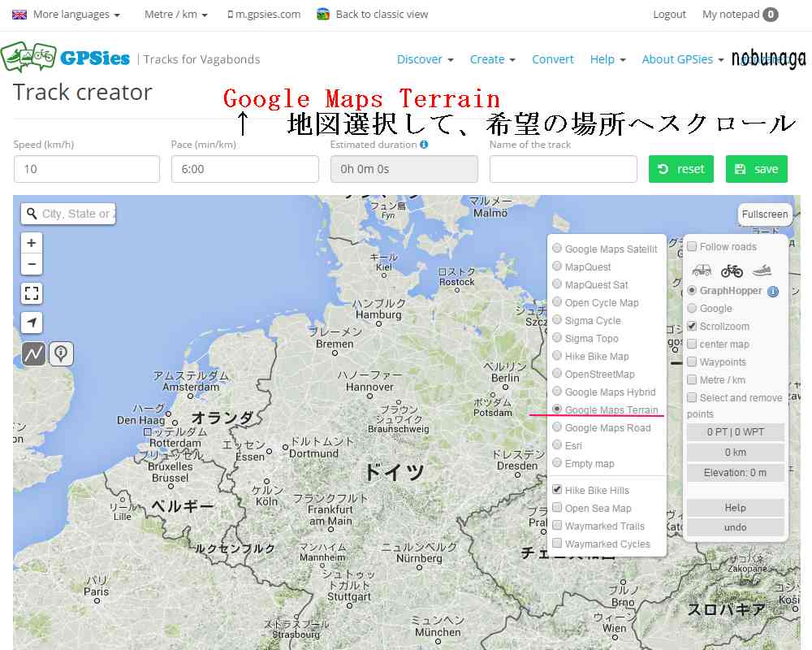Click the notepad counter badge

coord(771,15)
